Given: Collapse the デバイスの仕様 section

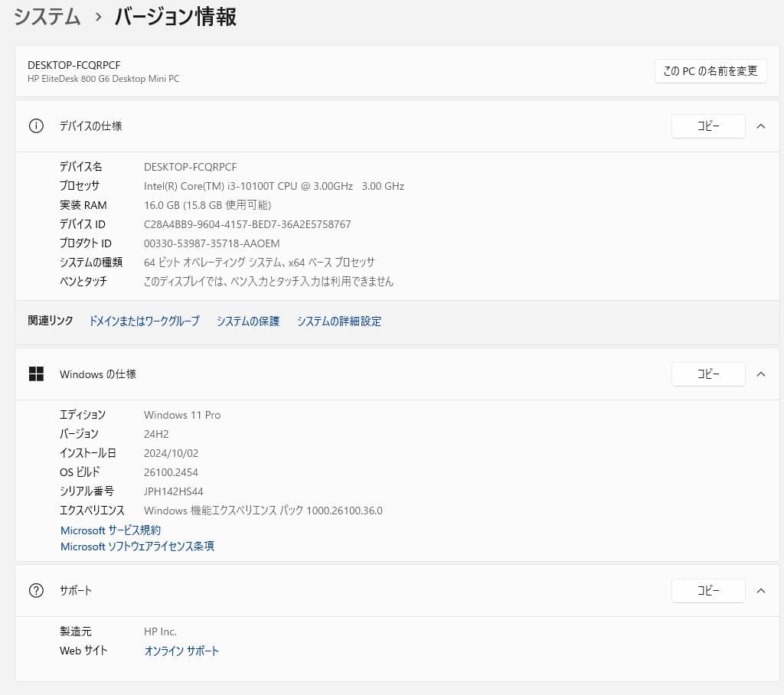Looking at the screenshot, I should coord(760,126).
